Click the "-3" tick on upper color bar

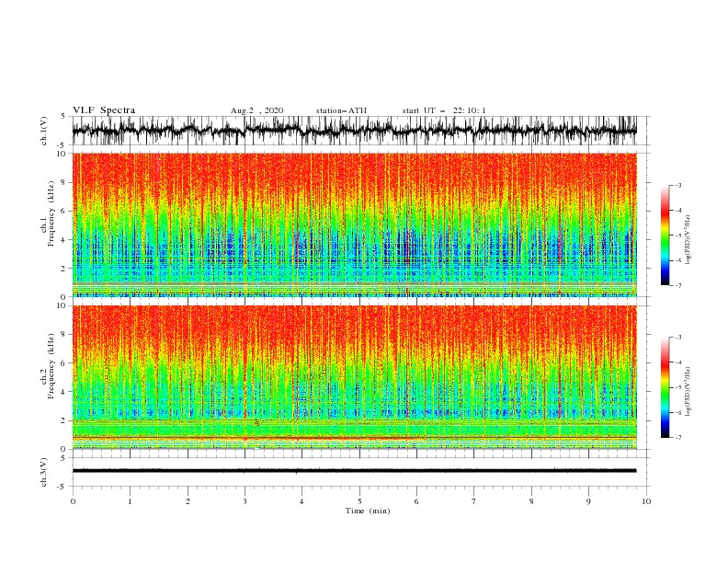pyautogui.click(x=677, y=185)
